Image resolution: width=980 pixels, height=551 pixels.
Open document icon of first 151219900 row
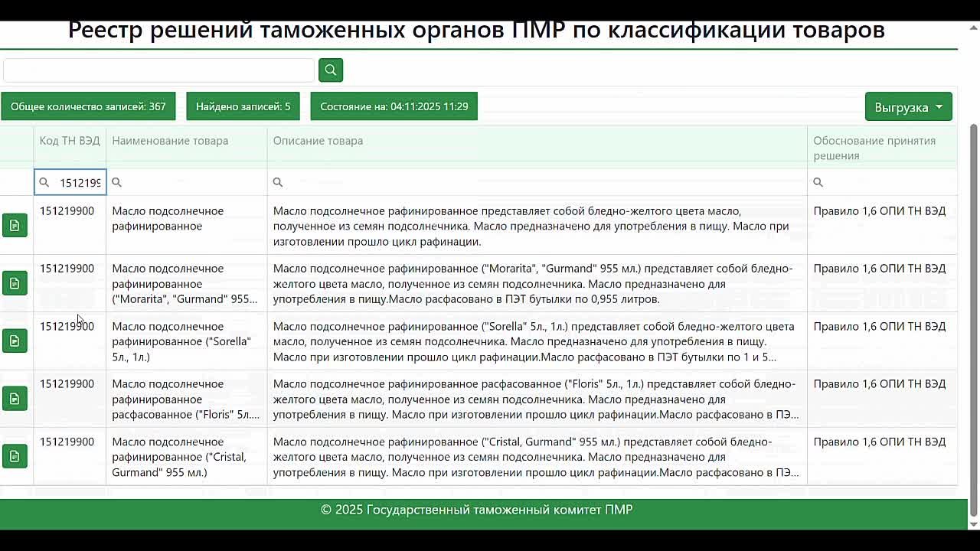[15, 225]
